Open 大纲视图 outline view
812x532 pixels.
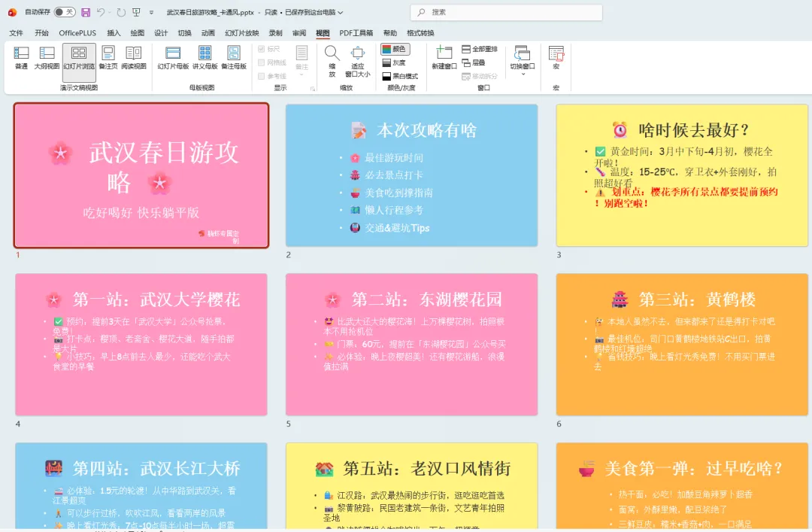coord(47,57)
